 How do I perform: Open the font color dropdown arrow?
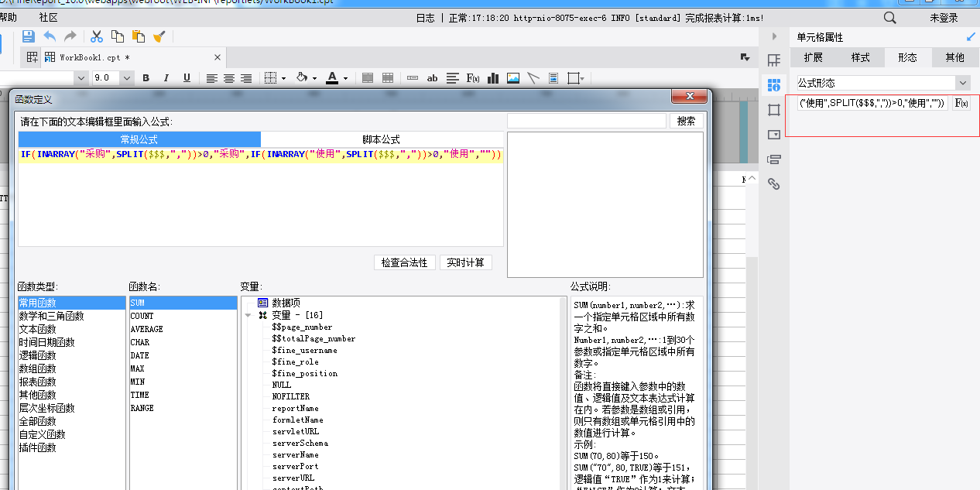tap(345, 78)
